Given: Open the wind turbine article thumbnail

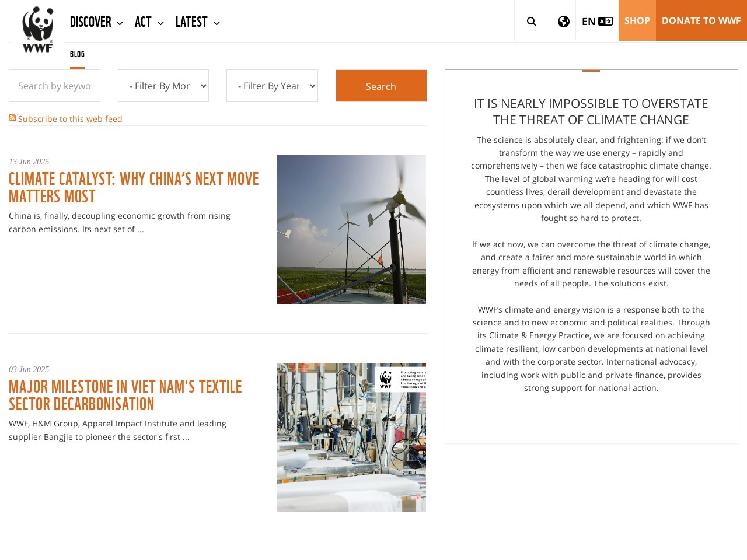Looking at the screenshot, I should coord(351,229).
